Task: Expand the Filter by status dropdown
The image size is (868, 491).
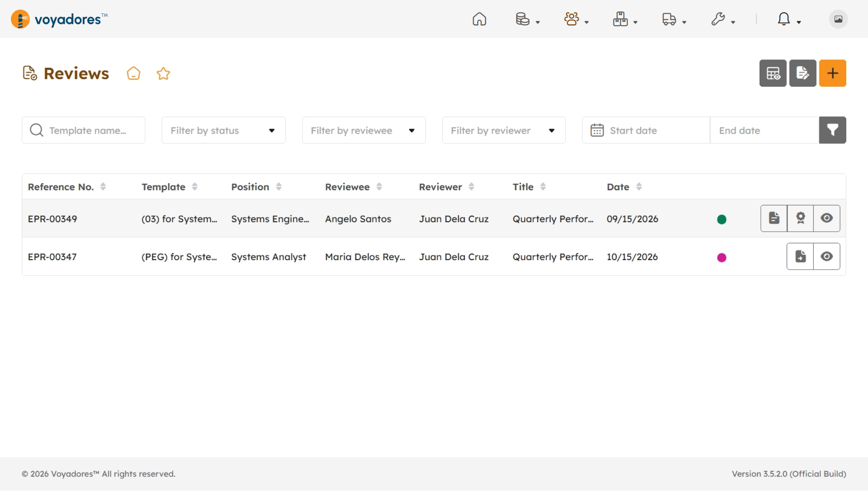Action: pos(223,130)
